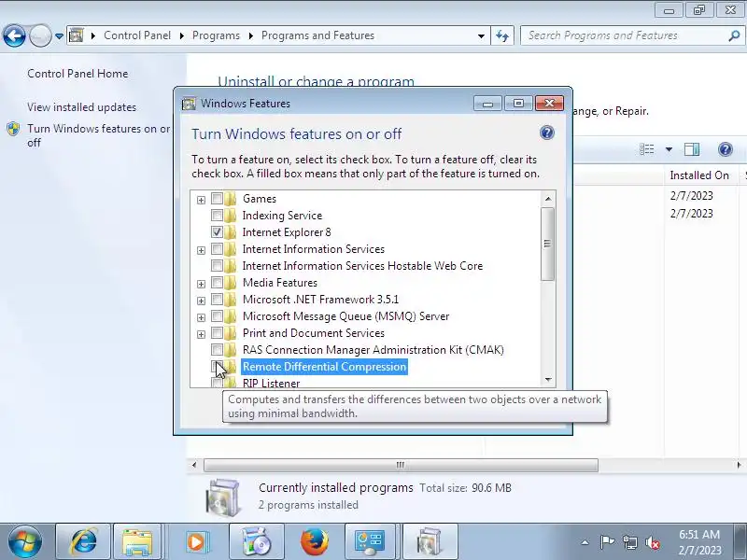Screen dimensions: 747x560
Task: Check the RAS Connection Manager checkbox
Action: (217, 349)
